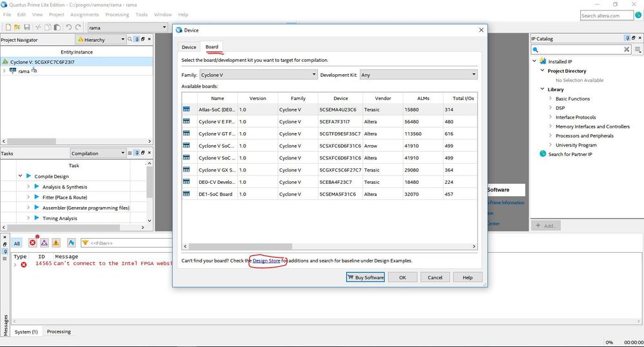Expand Basic Functions in IP Catalog

pos(551,98)
